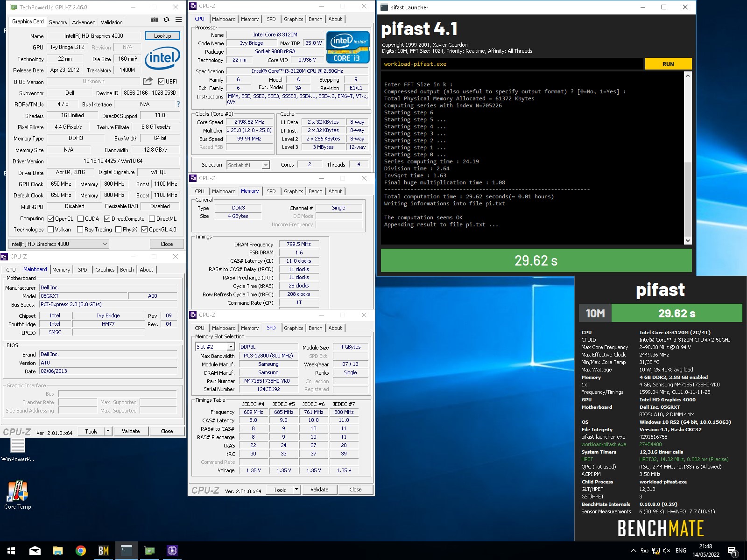Open notification action center
Image resolution: width=747 pixels, height=560 pixels.
click(x=733, y=551)
